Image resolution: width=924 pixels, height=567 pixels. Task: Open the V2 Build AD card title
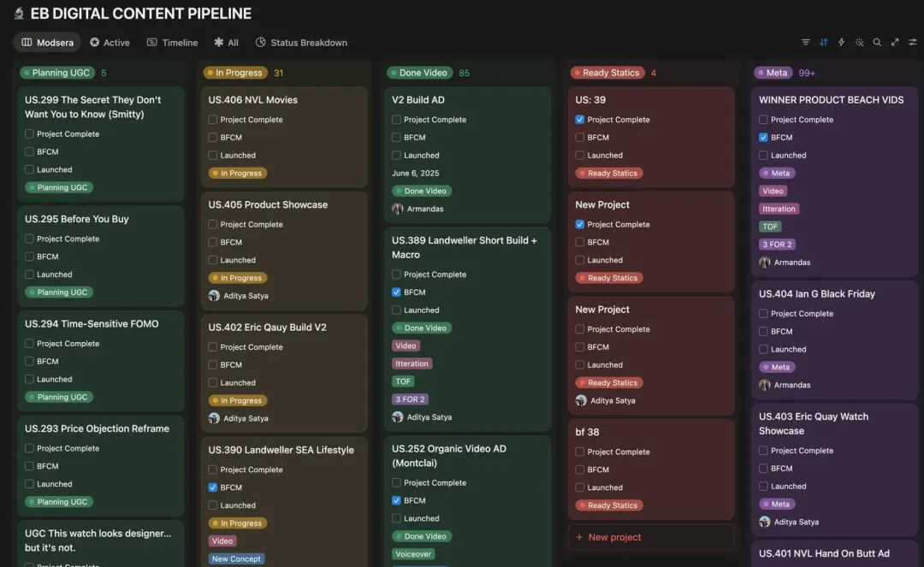pos(418,100)
